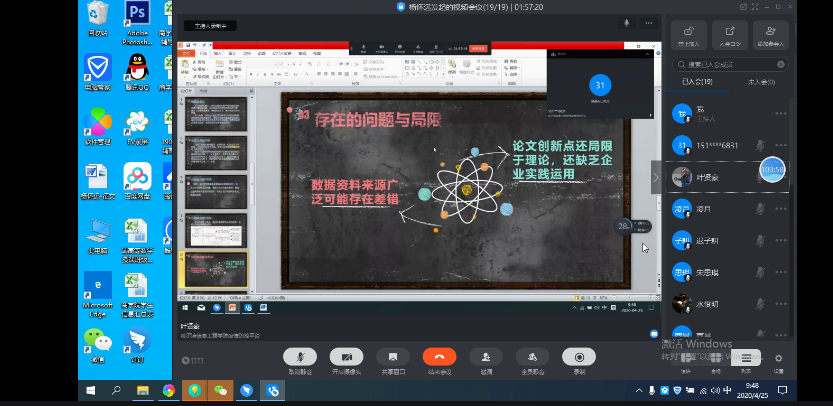
Task: Start recording the meeting
Action: pyautogui.click(x=578, y=358)
